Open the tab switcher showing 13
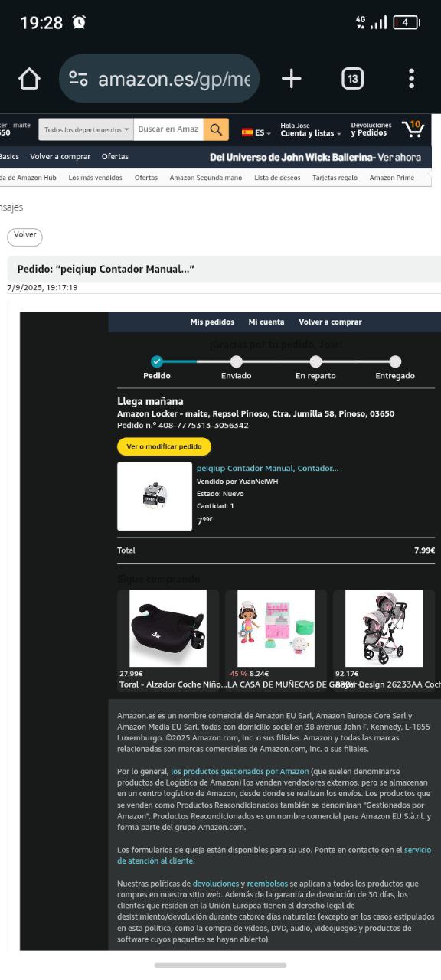441x980 pixels. pyautogui.click(x=352, y=78)
